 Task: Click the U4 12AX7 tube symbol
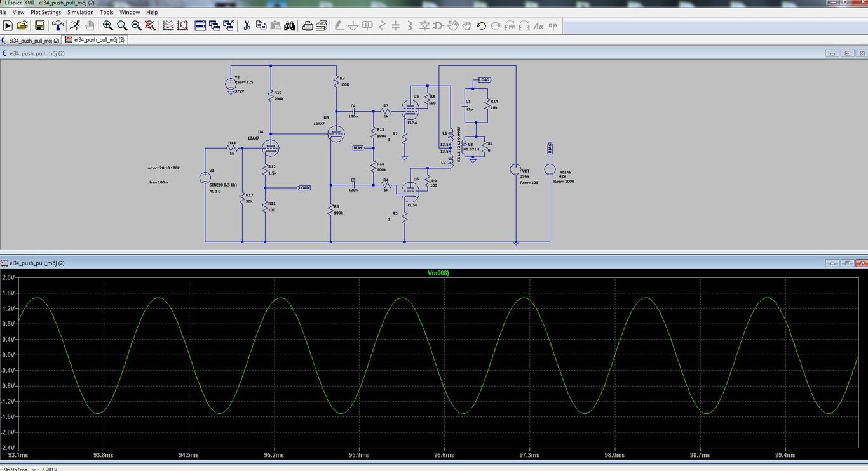[271, 149]
